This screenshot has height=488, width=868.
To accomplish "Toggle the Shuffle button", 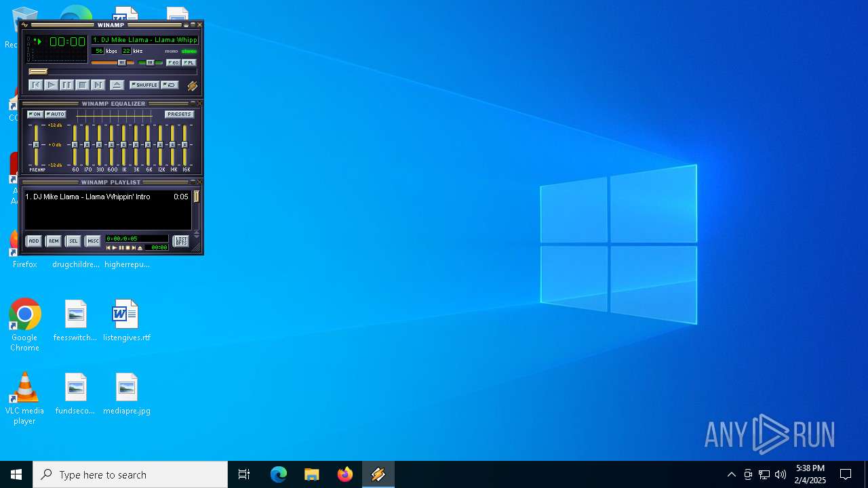I will click(x=144, y=85).
